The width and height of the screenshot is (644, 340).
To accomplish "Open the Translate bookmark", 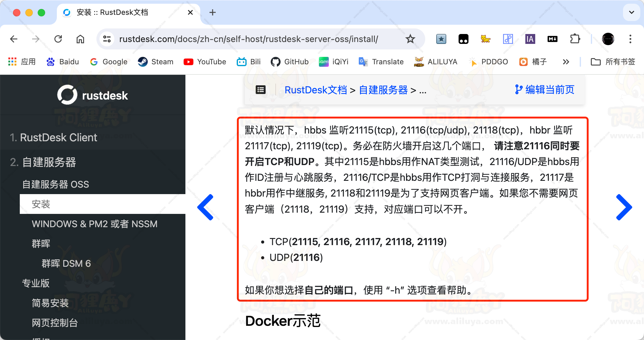I will 381,62.
